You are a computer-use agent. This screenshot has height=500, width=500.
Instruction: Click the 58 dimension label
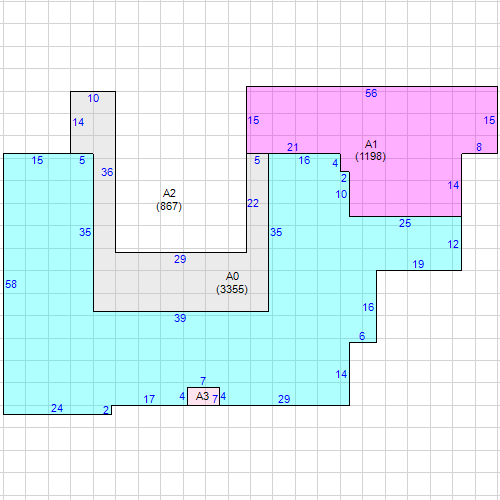click(x=11, y=284)
